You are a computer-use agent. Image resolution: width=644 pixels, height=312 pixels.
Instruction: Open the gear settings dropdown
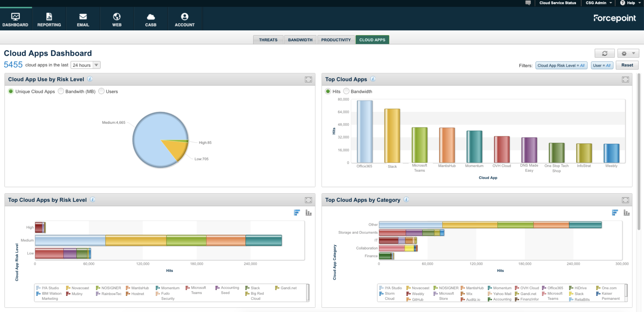pyautogui.click(x=628, y=53)
